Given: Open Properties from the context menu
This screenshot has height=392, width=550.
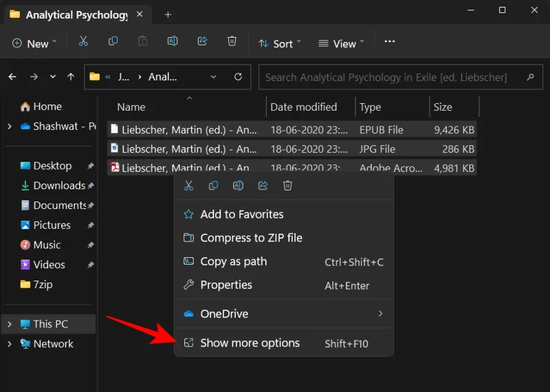Looking at the screenshot, I should pyautogui.click(x=284, y=285).
